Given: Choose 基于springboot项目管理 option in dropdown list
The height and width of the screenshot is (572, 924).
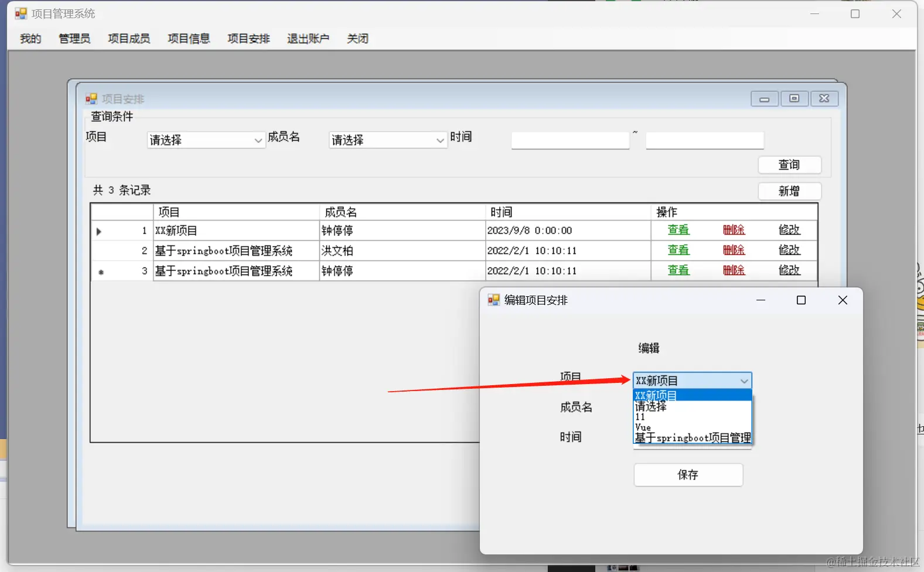Looking at the screenshot, I should (693, 438).
